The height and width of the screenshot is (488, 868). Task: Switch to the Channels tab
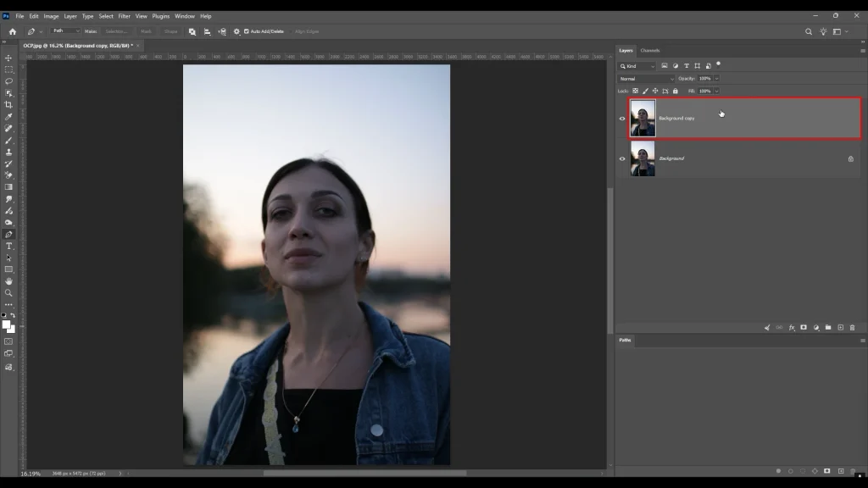point(650,50)
